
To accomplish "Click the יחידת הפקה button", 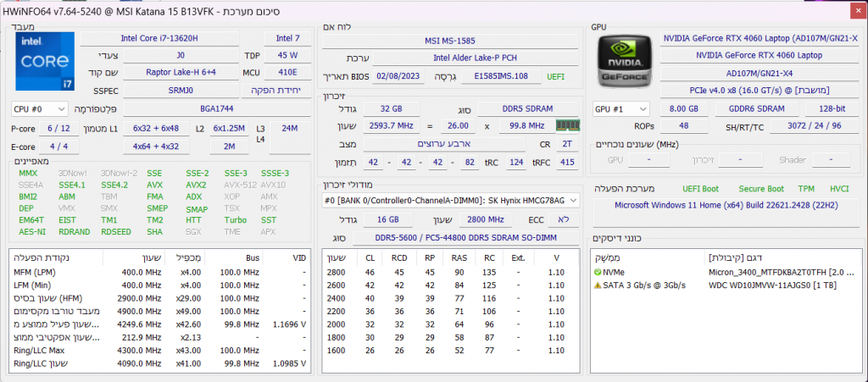I will 276,90.
